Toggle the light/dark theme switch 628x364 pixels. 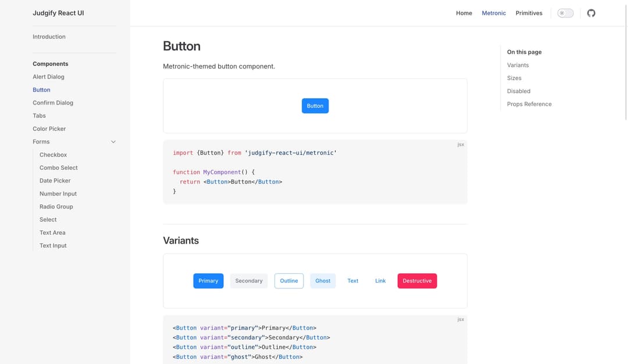(x=565, y=13)
